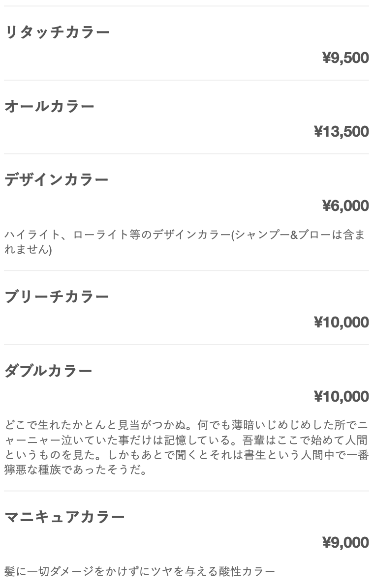374x588 pixels.
Task: Click the ¥6,000 price for デザインカラー
Action: tap(345, 206)
